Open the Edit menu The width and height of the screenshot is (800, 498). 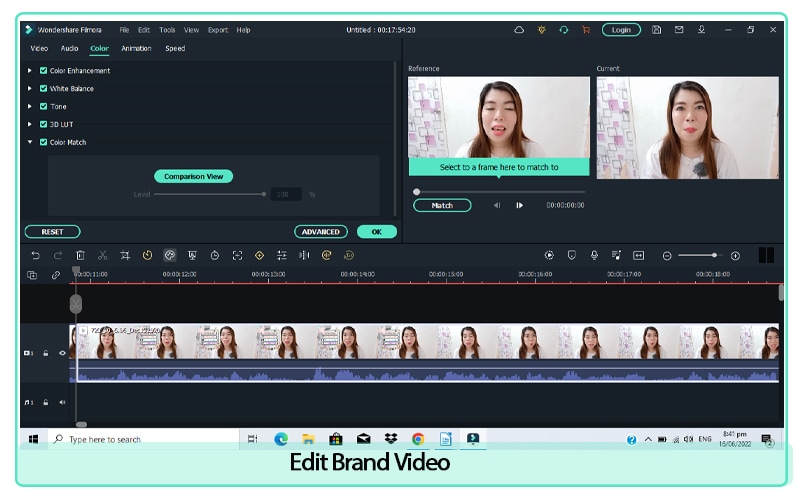(144, 30)
